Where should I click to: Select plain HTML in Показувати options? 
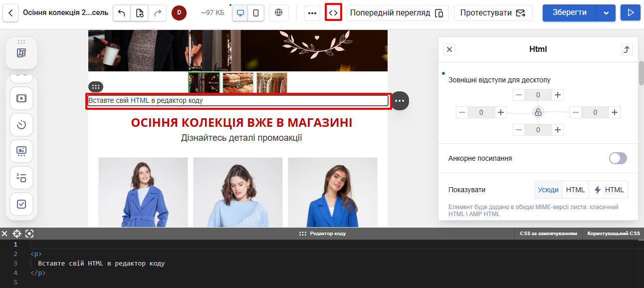pyautogui.click(x=576, y=190)
